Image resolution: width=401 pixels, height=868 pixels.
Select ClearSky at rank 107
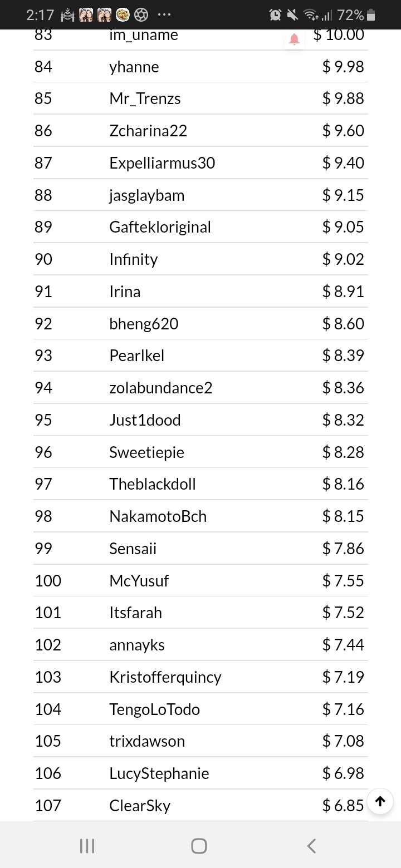pyautogui.click(x=140, y=806)
